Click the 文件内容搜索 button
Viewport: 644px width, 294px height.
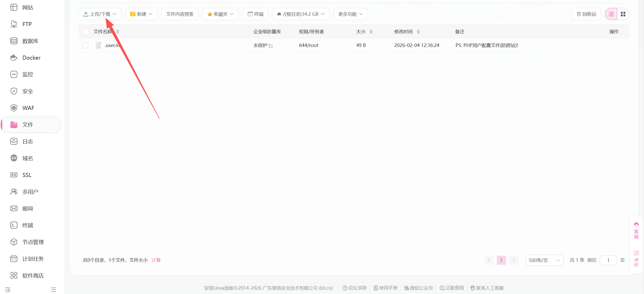click(180, 14)
